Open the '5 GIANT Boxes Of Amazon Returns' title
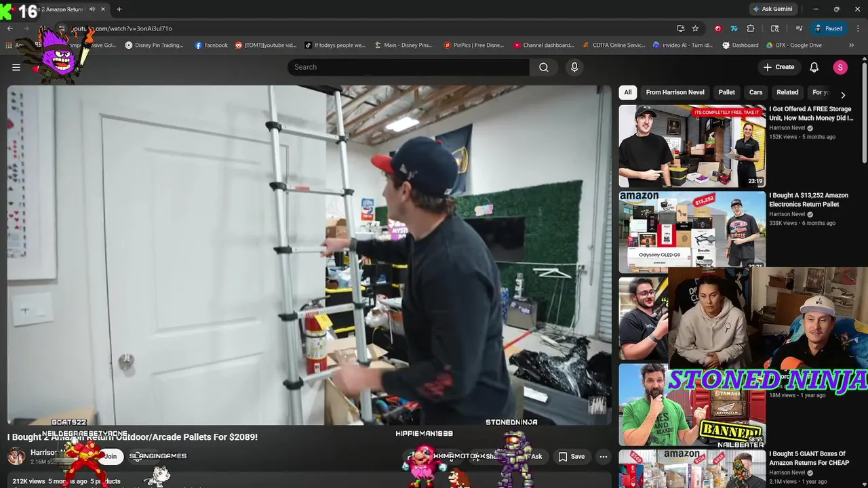 pyautogui.click(x=809, y=458)
